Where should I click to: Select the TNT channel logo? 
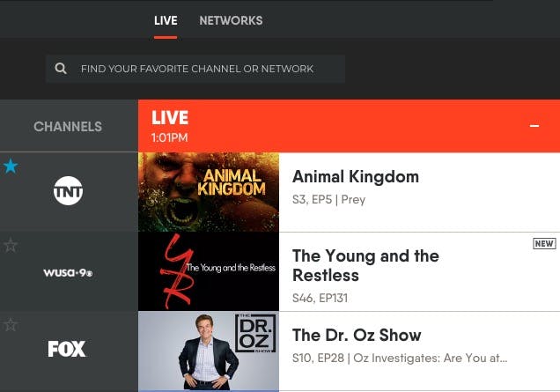(68, 191)
